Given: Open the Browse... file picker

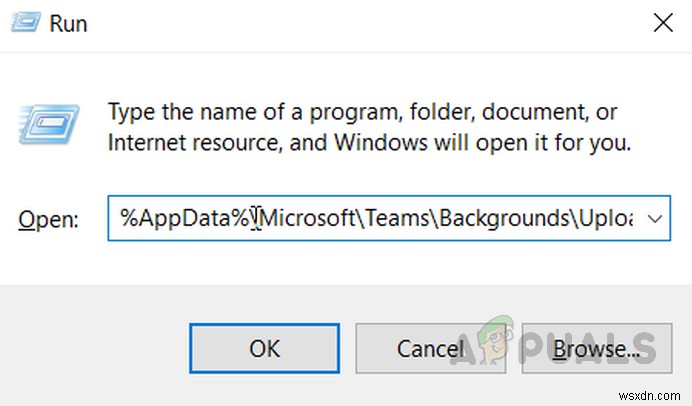Looking at the screenshot, I should coord(596,349).
